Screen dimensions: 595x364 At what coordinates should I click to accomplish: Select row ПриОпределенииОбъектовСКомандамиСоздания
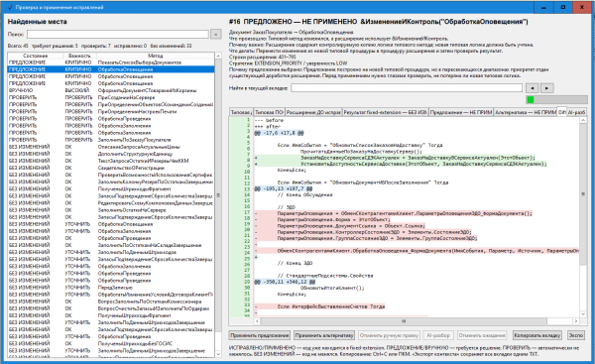(111, 104)
